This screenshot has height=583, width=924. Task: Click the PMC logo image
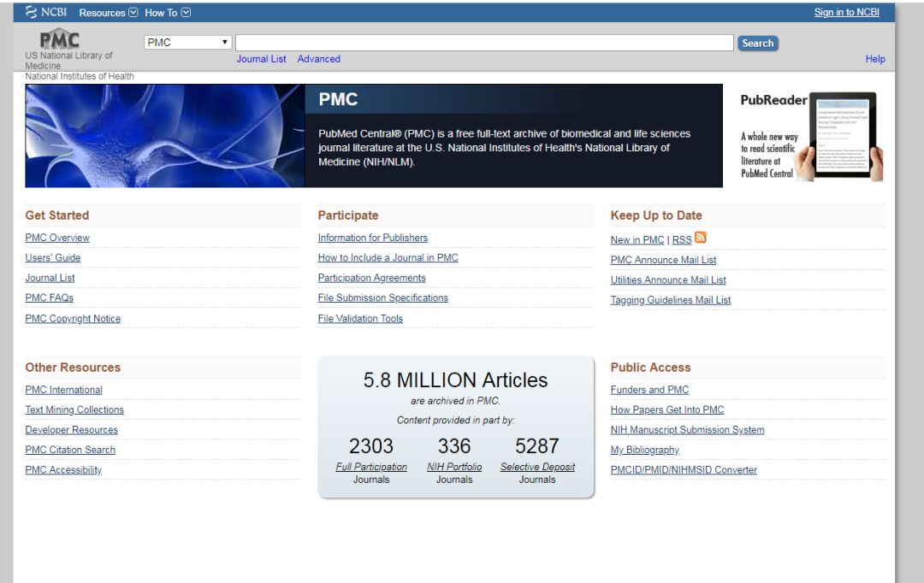59,41
